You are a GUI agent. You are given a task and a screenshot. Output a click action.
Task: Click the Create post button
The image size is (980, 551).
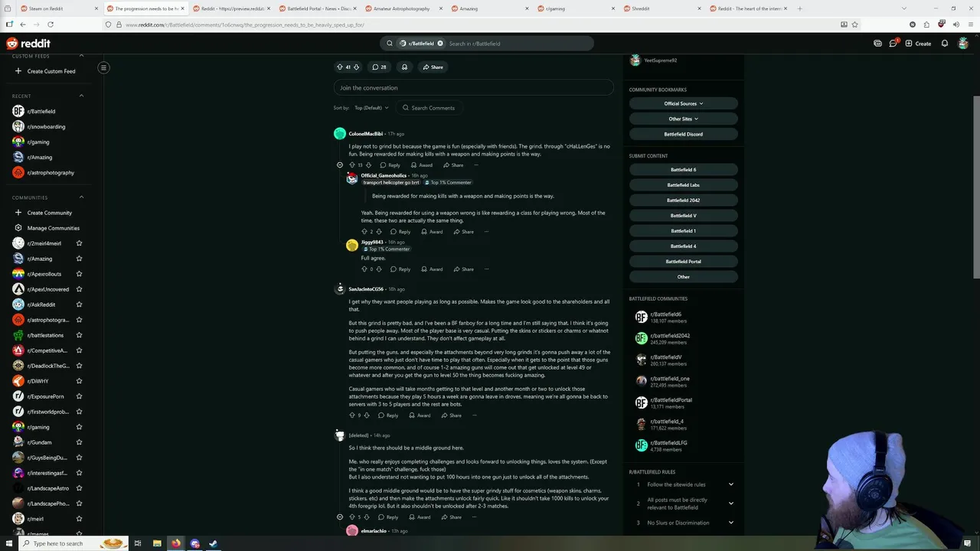918,44
